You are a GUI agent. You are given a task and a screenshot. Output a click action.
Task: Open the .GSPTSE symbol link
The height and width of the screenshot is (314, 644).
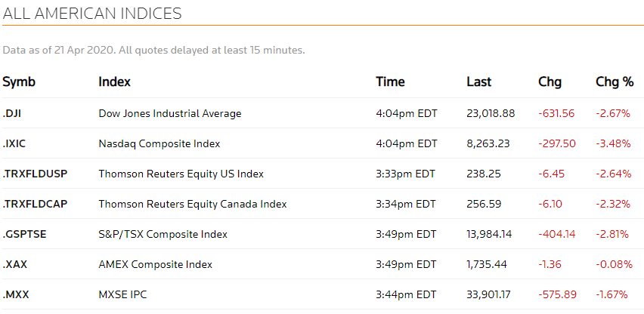click(25, 234)
